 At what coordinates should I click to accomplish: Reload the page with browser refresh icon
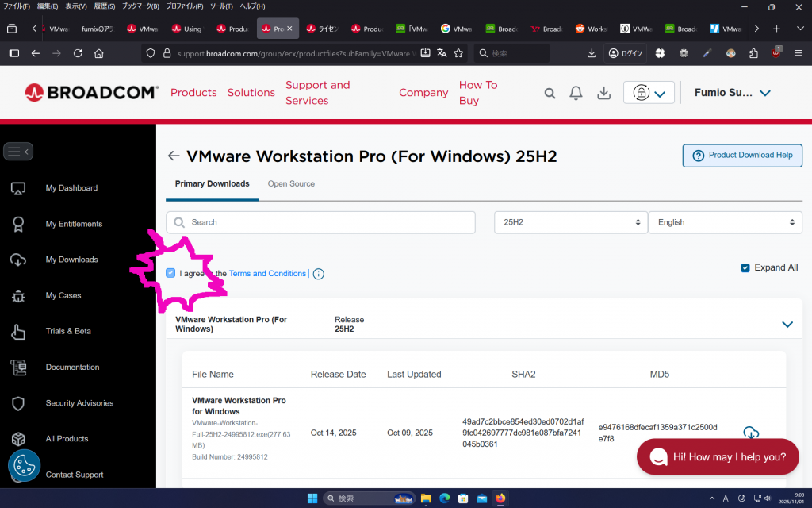[x=78, y=53]
